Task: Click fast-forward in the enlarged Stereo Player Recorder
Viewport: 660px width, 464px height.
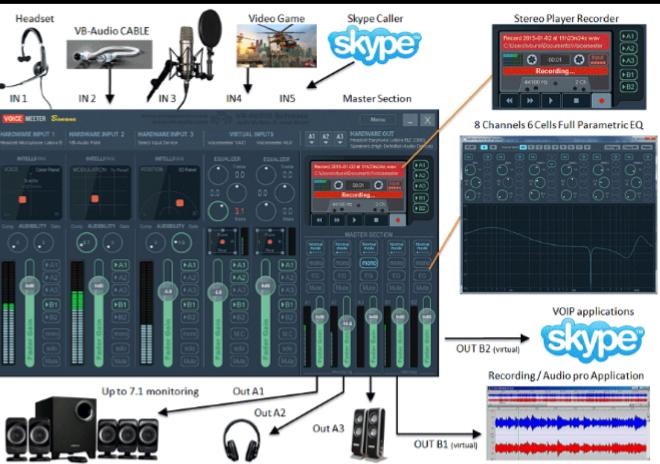Action: 530,101
